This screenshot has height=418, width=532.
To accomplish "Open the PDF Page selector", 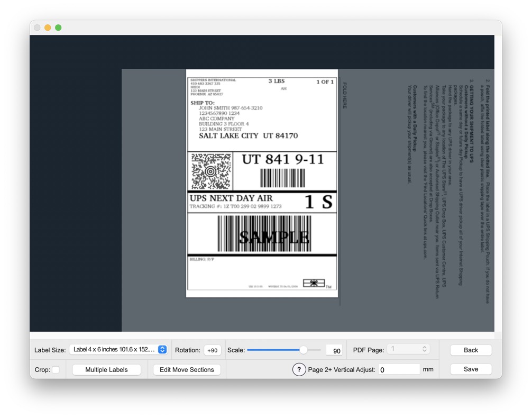I will (x=408, y=349).
